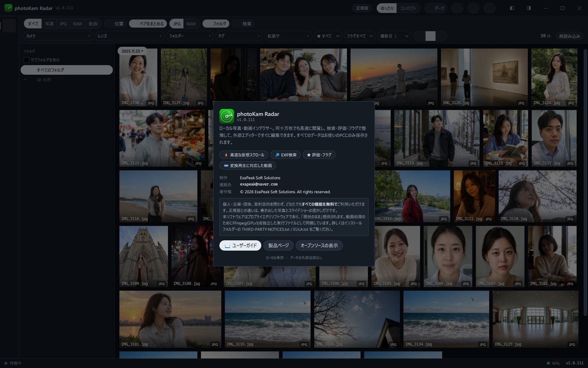Toggle the ダーク theme switch
Image resolution: width=588 pixels, height=368 pixels.
[436, 8]
